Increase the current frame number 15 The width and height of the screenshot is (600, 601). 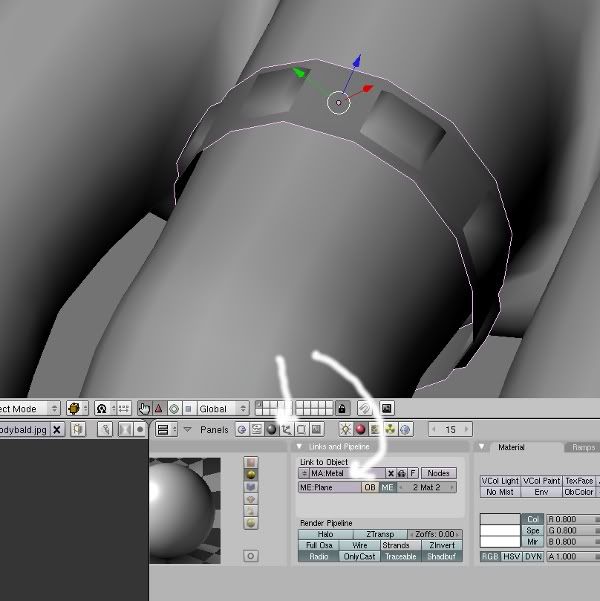(x=467, y=429)
